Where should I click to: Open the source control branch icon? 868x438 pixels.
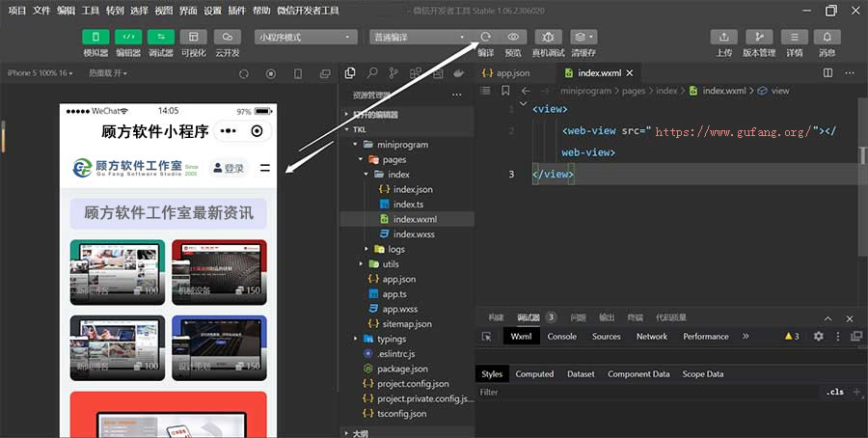point(393,73)
